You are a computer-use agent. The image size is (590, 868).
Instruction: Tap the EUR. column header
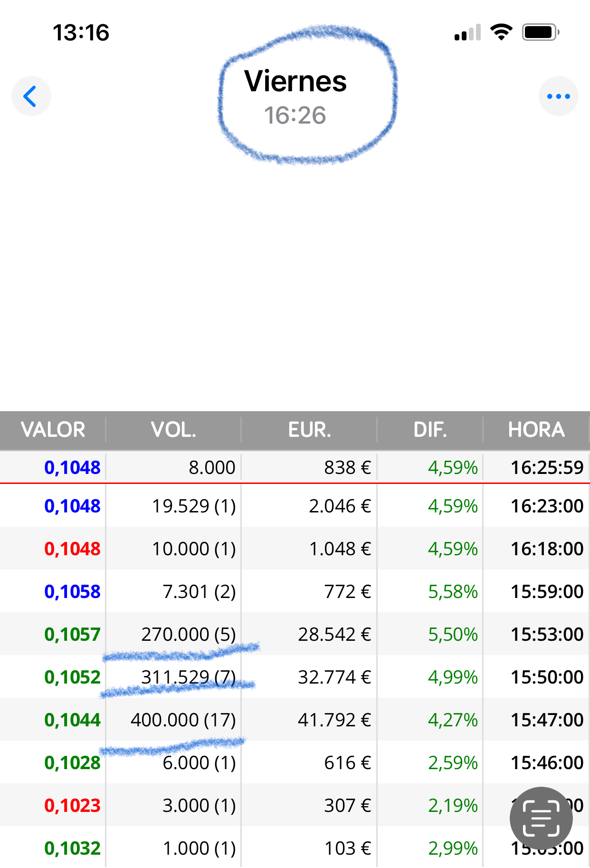coord(309,430)
